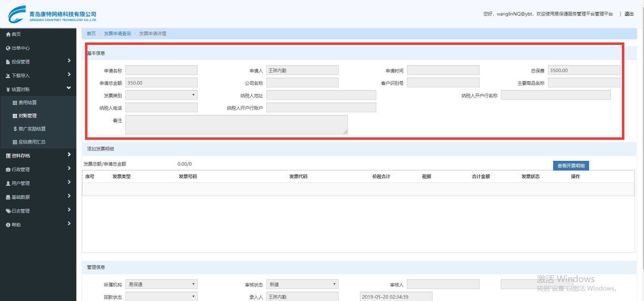Click the file icon for 投保管理
The image size is (644, 301).
click(8, 62)
